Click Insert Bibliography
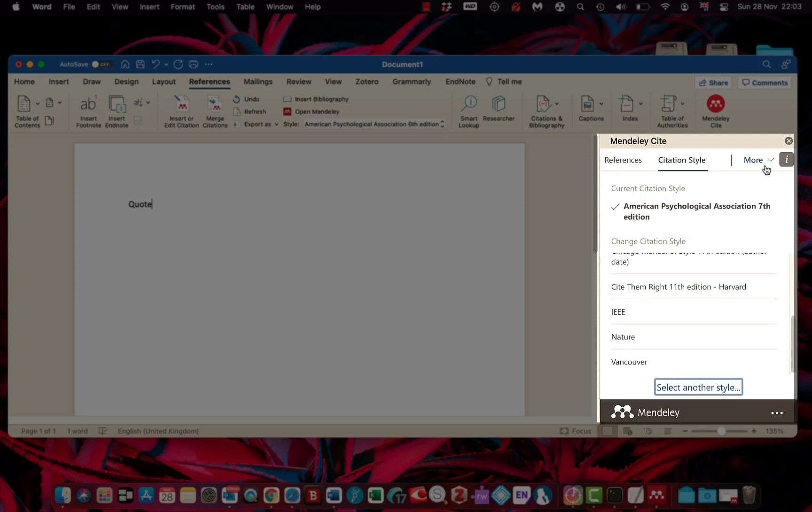Screen dimensions: 812x512 pos(316,99)
